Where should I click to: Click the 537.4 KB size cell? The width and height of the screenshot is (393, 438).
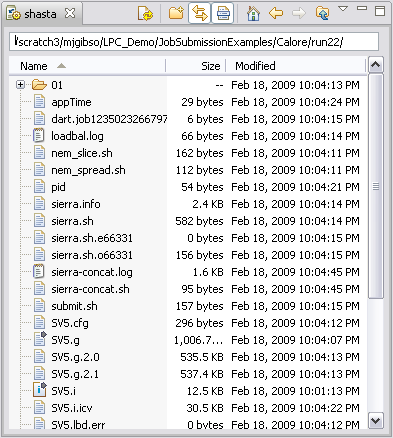coord(202,374)
